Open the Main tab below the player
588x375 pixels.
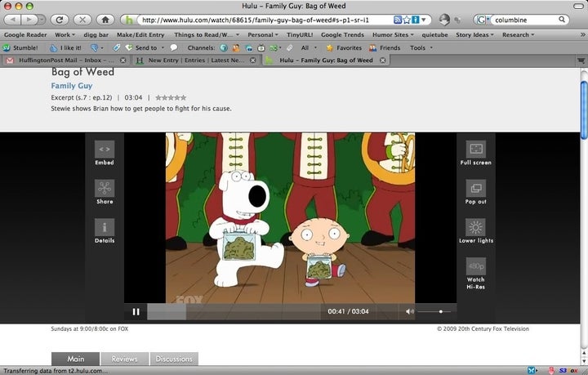(x=75, y=359)
